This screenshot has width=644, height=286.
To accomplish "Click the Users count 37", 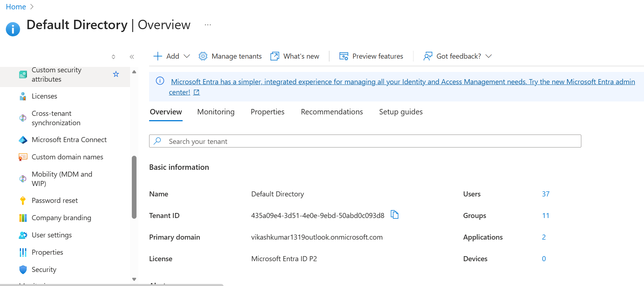I will pos(546,194).
